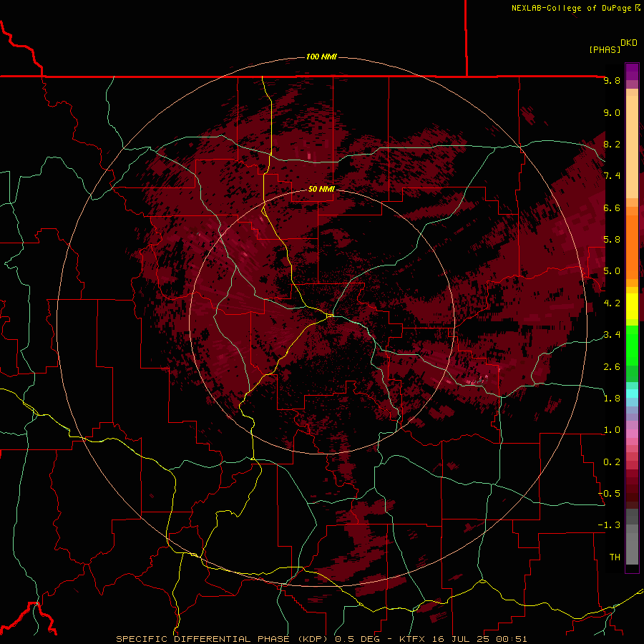This screenshot has height=644, width=644.
Task: Select the 4.2 legend value
Action: pos(612,303)
